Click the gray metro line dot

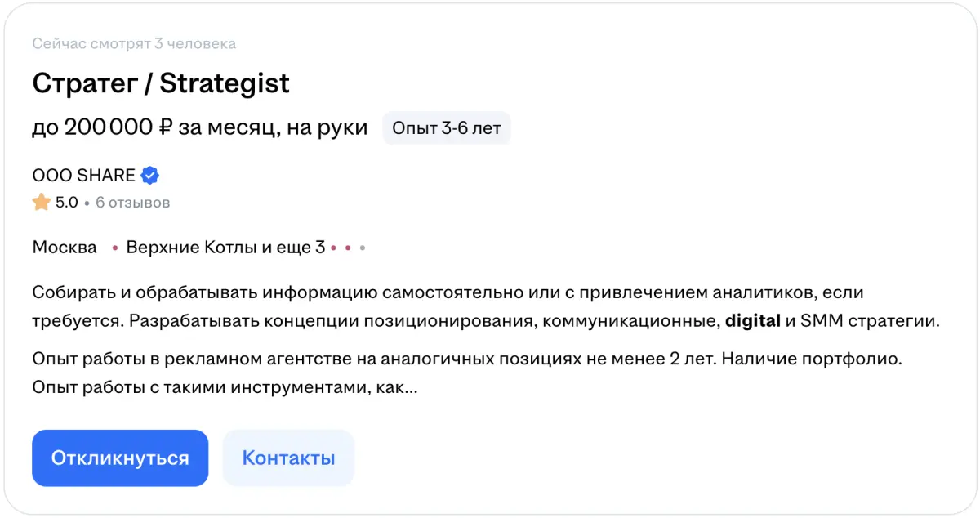pyautogui.click(x=363, y=248)
